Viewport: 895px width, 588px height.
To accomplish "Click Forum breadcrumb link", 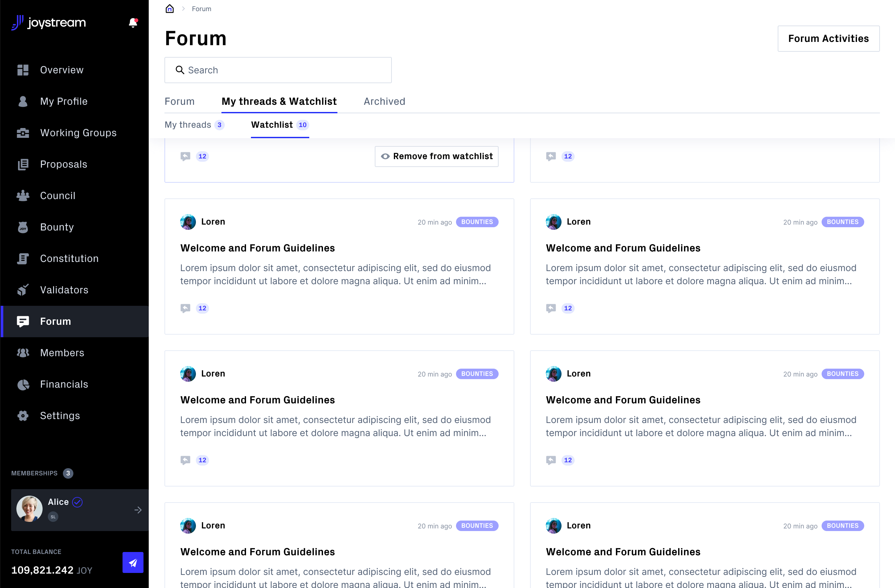I will tap(201, 9).
